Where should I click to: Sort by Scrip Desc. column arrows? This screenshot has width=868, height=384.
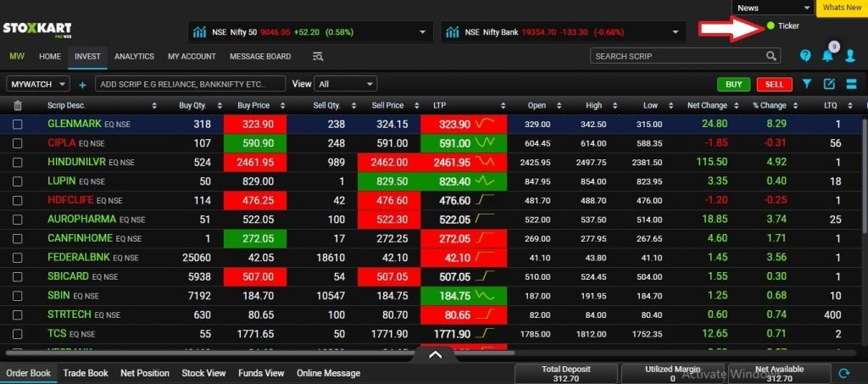pos(154,106)
